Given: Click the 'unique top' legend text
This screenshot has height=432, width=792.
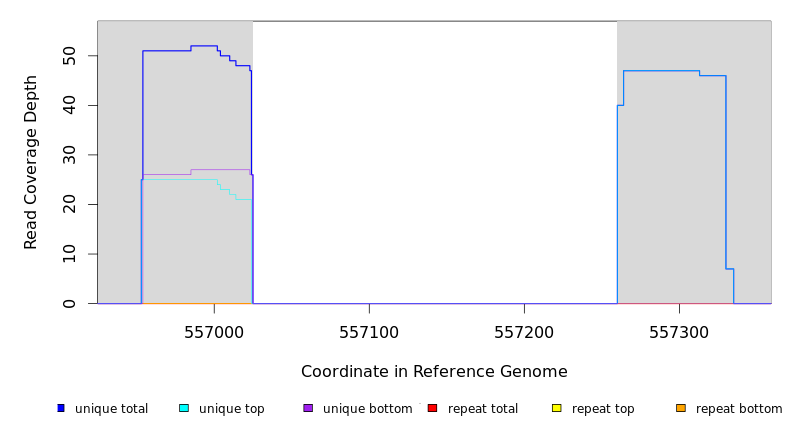Looking at the screenshot, I should click(231, 409).
